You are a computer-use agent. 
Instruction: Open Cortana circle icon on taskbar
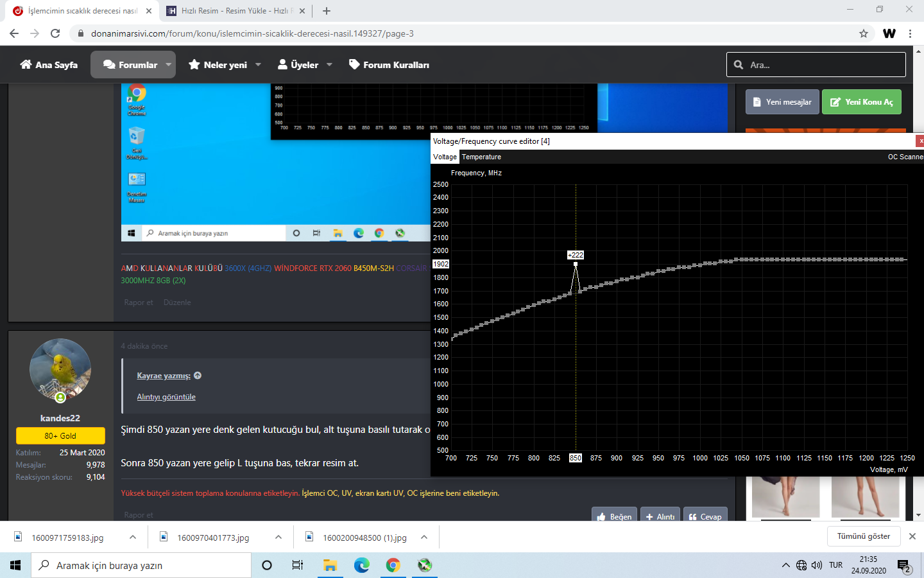coord(267,565)
